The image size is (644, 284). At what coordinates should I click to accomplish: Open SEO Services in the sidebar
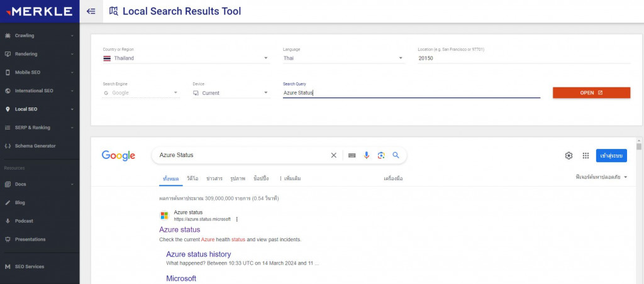(30, 267)
